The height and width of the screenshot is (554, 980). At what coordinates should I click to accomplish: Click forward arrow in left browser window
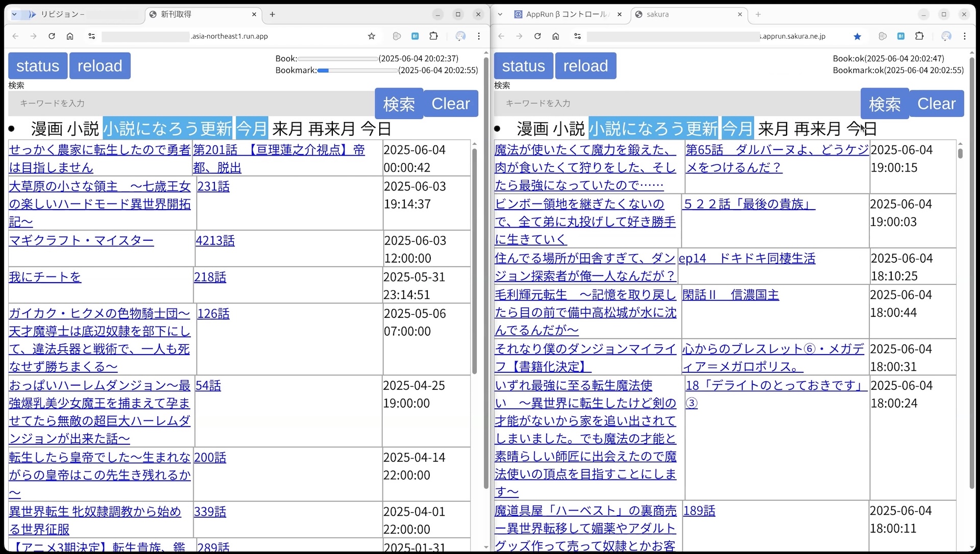[34, 36]
